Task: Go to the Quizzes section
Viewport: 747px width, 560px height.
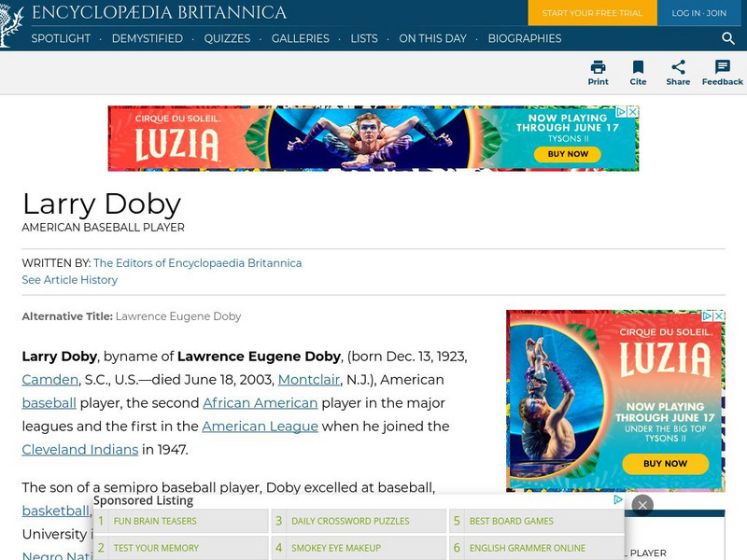Action: (227, 38)
